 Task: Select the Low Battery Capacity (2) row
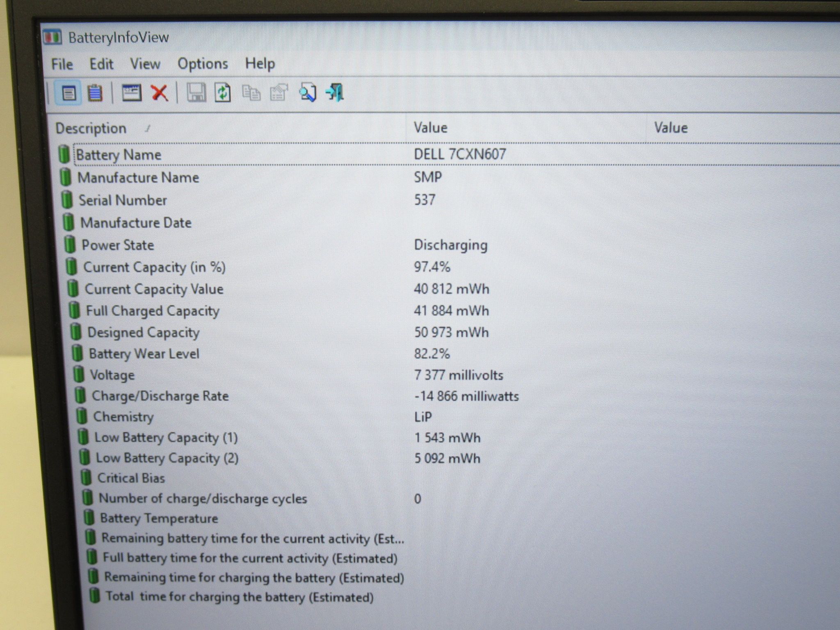pyautogui.click(x=167, y=458)
